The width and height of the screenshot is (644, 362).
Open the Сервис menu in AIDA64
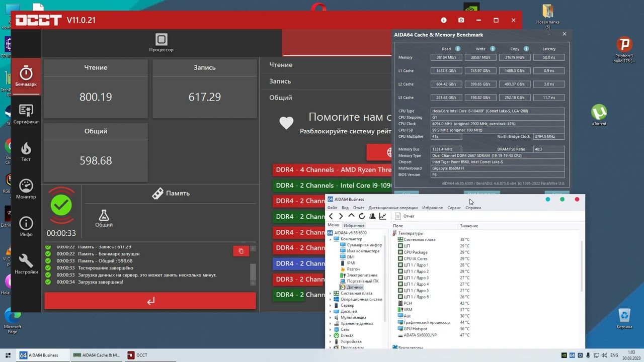point(454,208)
